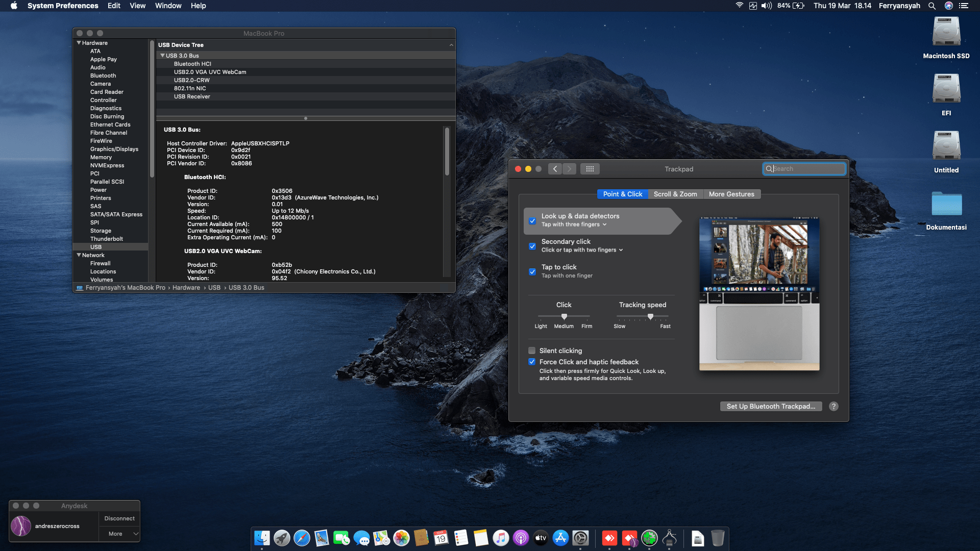Open Maps from the Dock
Screen dimensions: 980x551
pos(381,538)
